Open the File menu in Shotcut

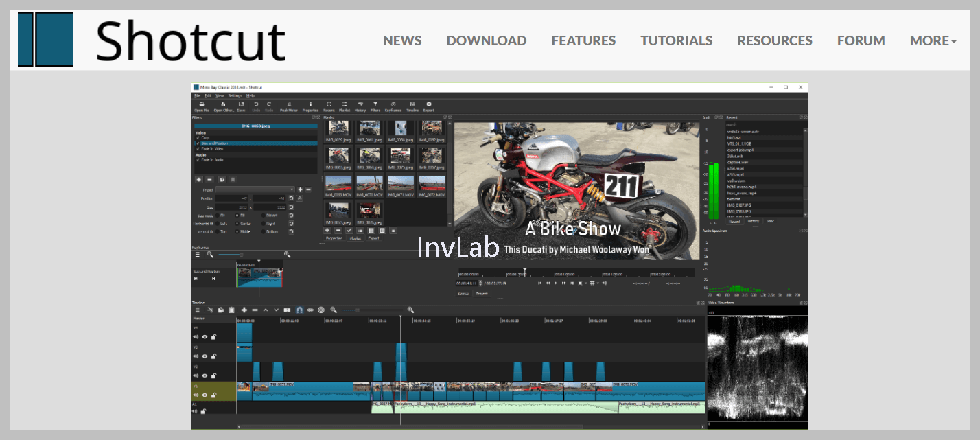(x=197, y=95)
